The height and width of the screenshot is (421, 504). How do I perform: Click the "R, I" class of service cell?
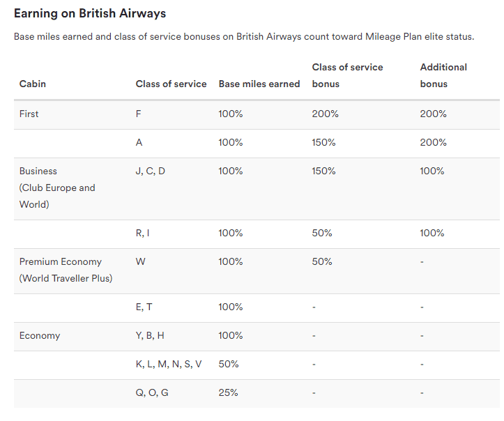point(143,233)
